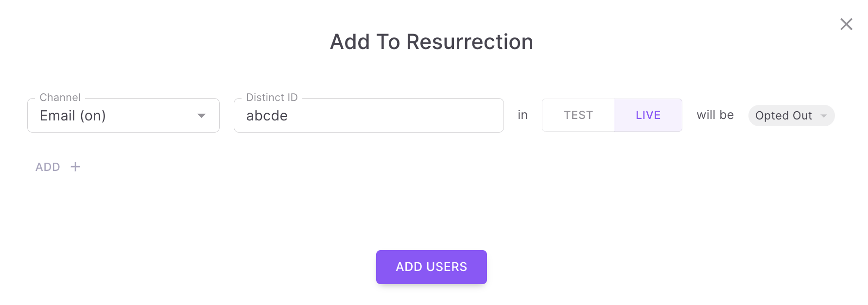Click the plus icon beside ADD
This screenshot has height=305, width=868.
[75, 167]
